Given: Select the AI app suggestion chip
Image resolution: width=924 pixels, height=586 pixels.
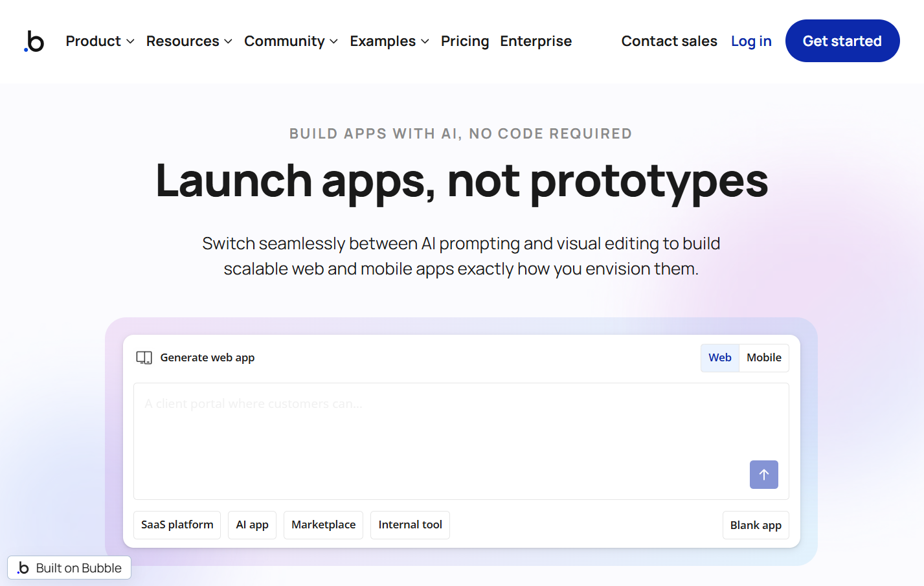Looking at the screenshot, I should tap(252, 524).
